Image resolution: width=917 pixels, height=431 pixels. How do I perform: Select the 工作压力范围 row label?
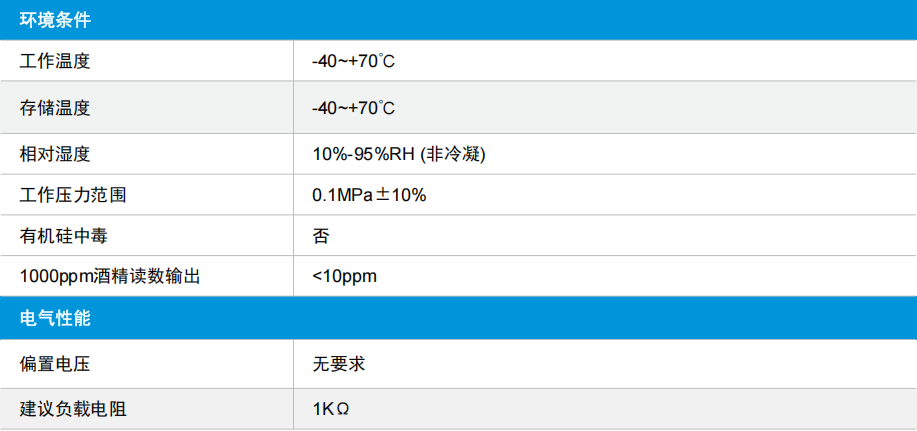[73, 195]
